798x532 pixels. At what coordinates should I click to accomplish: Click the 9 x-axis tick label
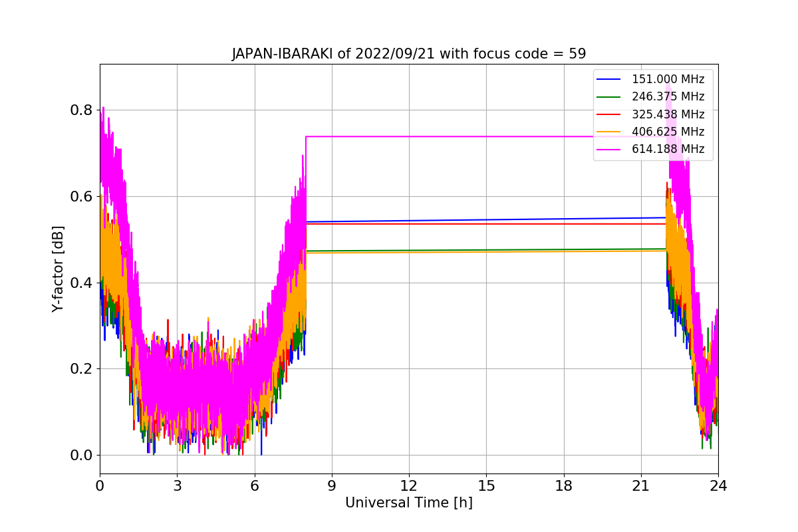331,486
